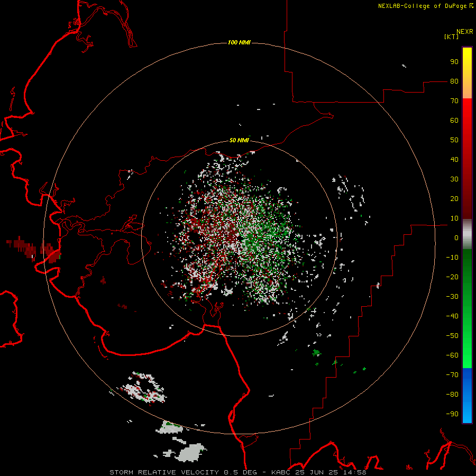Click the positive 60 knot scale label

pos(454,121)
